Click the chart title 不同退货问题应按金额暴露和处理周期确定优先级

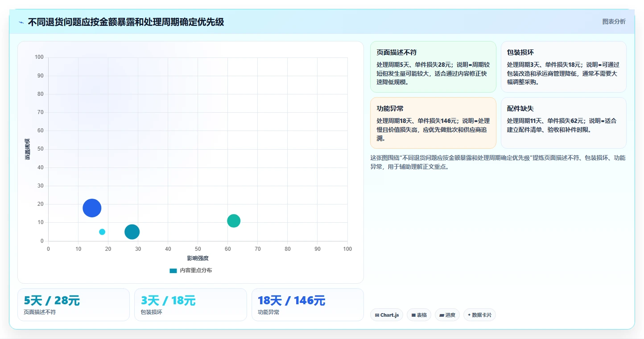tap(126, 22)
